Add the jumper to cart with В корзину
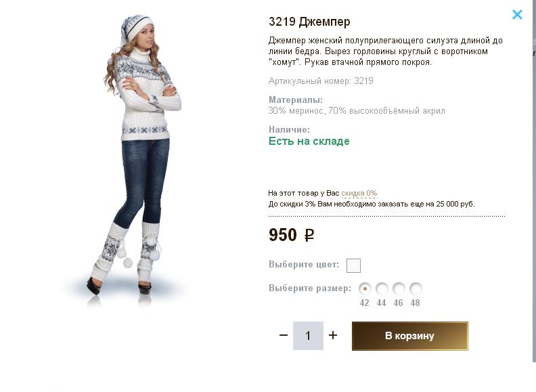The height and width of the screenshot is (392, 536). [409, 336]
